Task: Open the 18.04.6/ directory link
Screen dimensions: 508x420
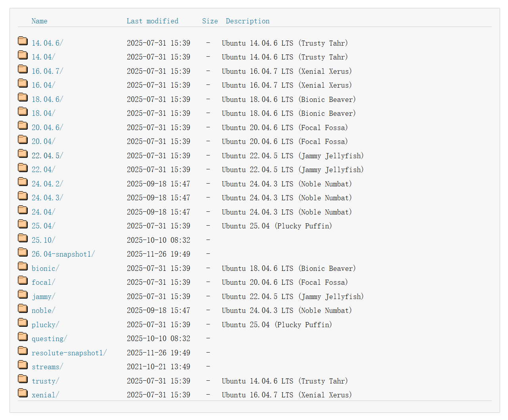Action: (47, 100)
